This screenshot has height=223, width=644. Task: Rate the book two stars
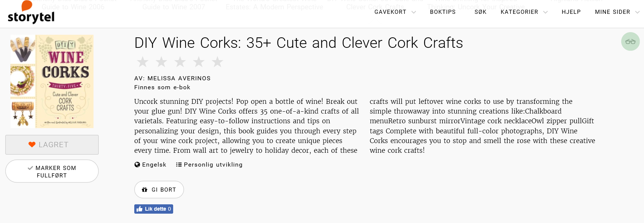tap(161, 62)
